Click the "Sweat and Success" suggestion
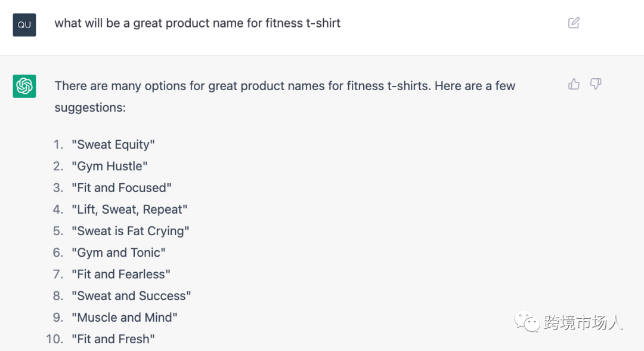Image resolution: width=644 pixels, height=351 pixels. (131, 295)
